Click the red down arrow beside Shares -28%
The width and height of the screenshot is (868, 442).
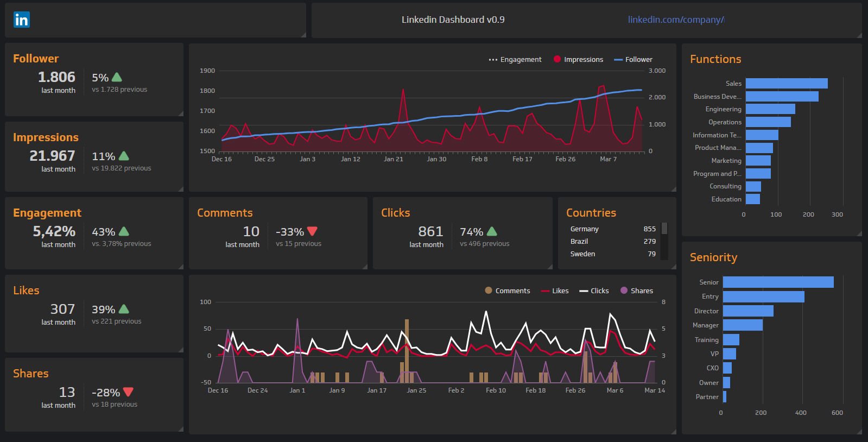[128, 392]
